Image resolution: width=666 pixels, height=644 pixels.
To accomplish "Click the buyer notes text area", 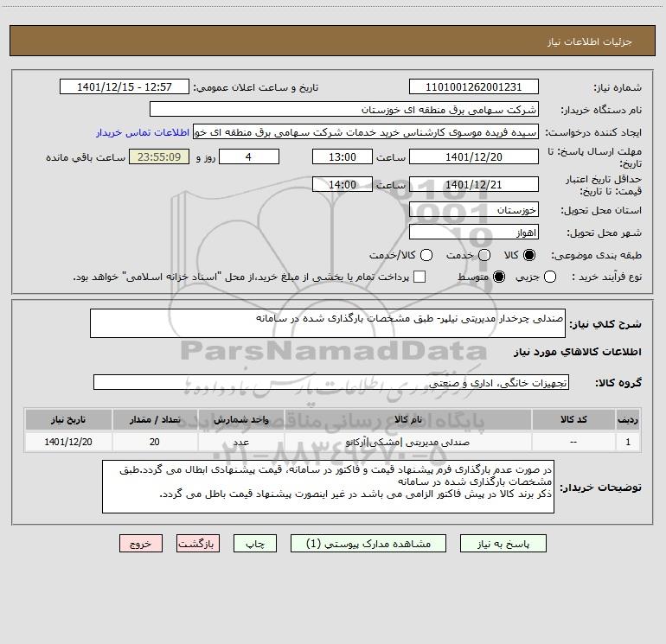I will pos(328,487).
